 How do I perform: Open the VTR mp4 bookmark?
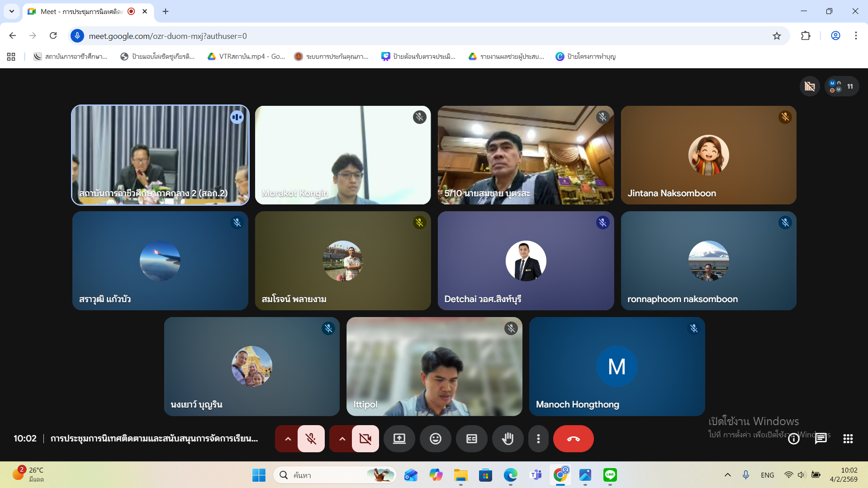(x=247, y=57)
